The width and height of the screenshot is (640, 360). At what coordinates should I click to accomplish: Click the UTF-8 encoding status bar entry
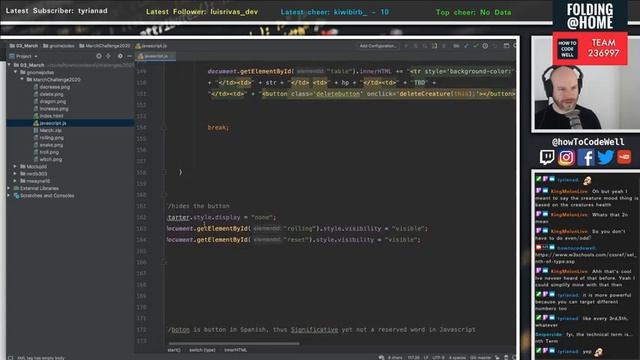click(x=439, y=358)
